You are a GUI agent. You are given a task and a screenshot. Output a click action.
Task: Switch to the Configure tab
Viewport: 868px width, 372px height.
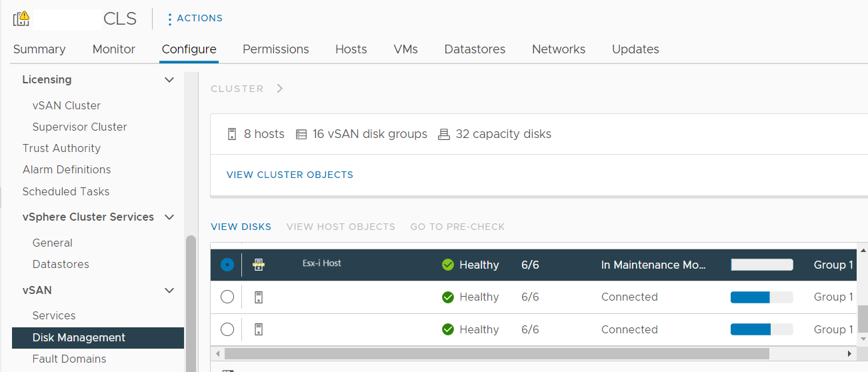[189, 49]
